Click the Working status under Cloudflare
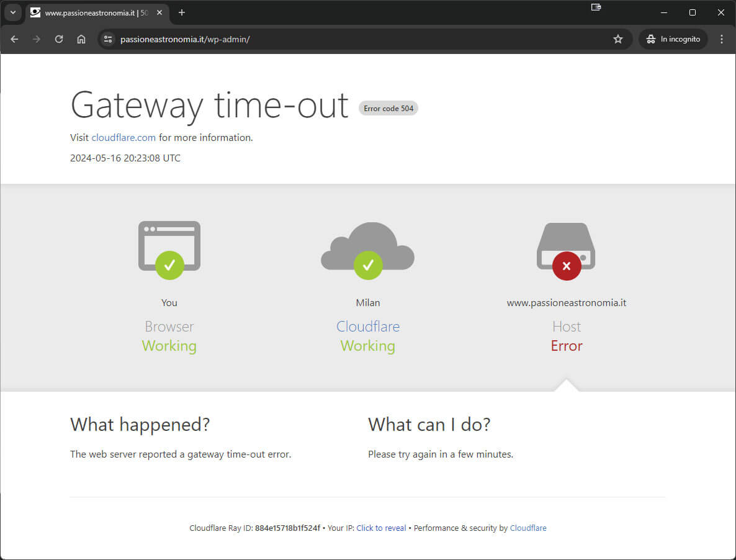Image resolution: width=736 pixels, height=560 pixels. pos(368,346)
